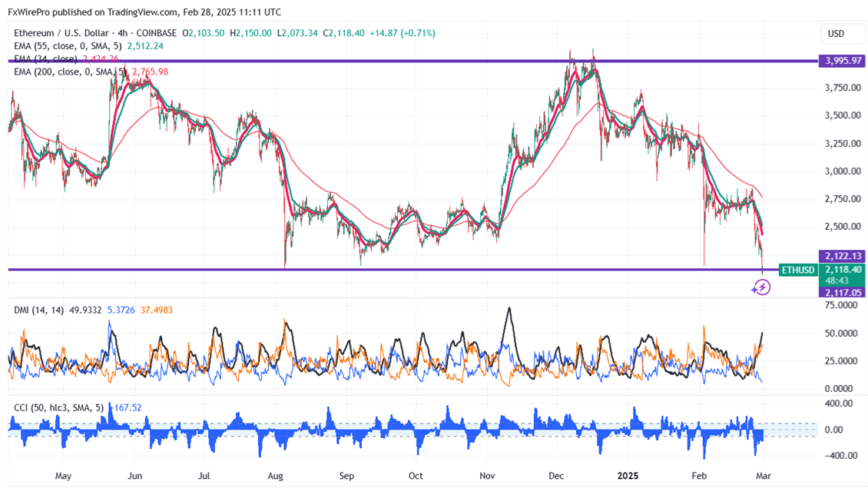This screenshot has width=868, height=495.
Task: Click the Ethereum / U.S. Dollar symbol title
Action: (x=62, y=33)
